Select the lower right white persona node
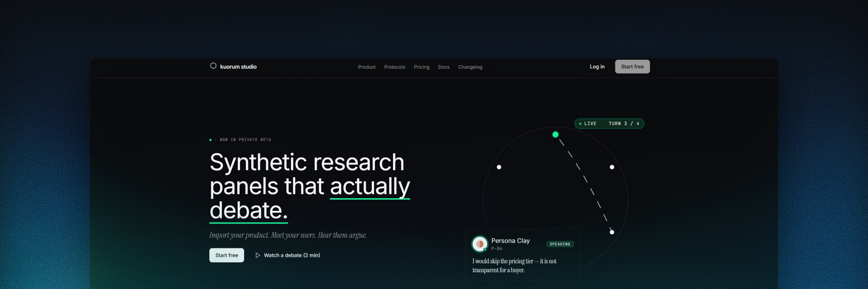This screenshot has height=289, width=868. point(612,232)
